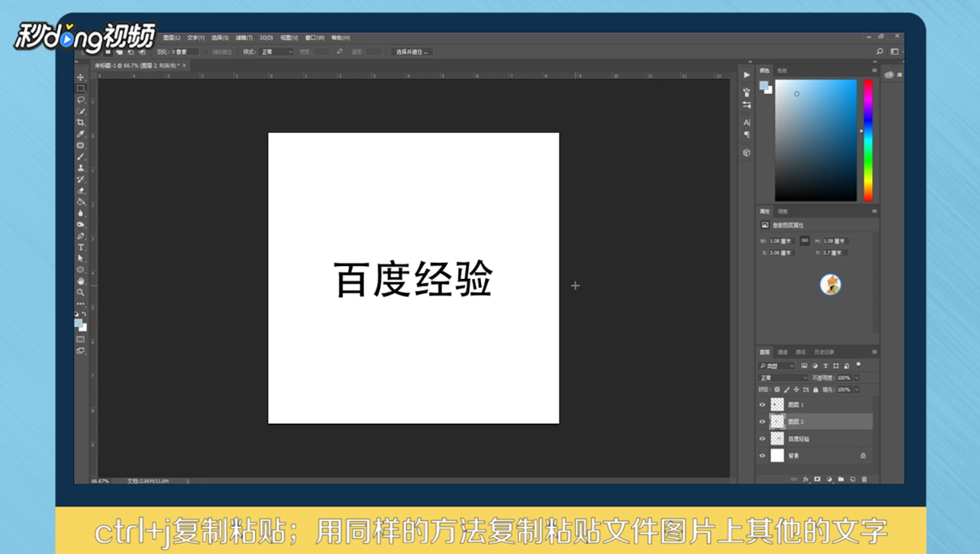Open the layer filter 类型 dropdown
This screenshot has width=980, height=554.
coord(777,366)
